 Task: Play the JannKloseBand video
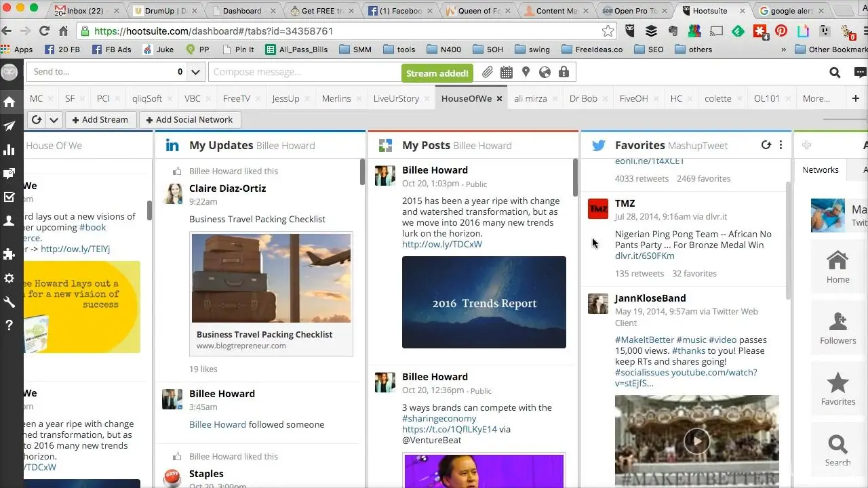[696, 441]
